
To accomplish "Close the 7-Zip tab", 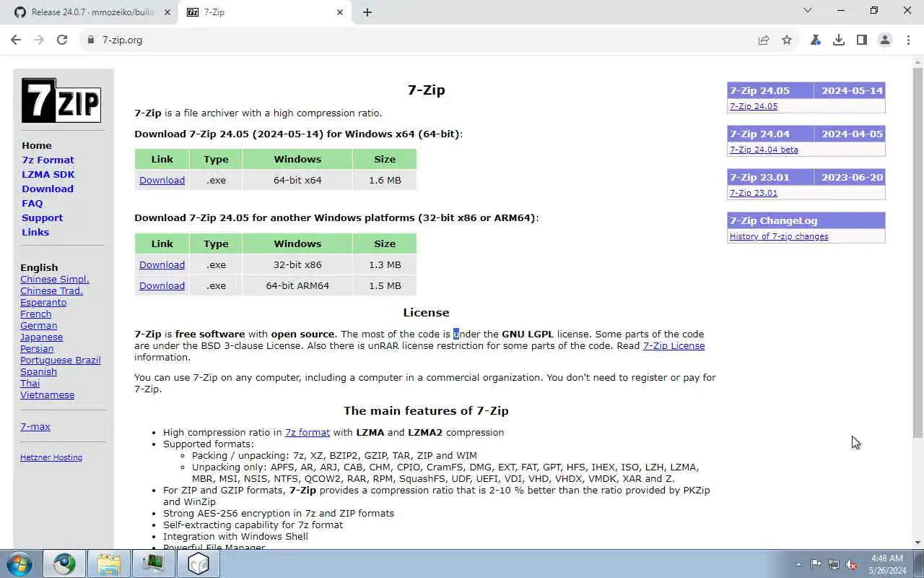I will click(x=340, y=12).
